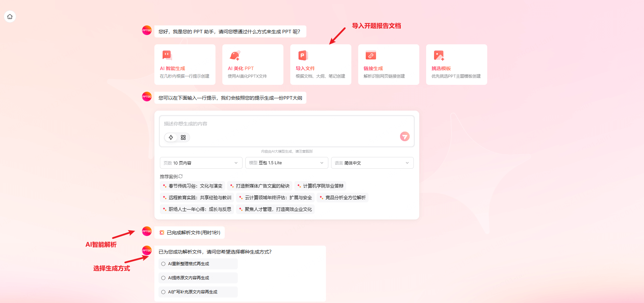The width and height of the screenshot is (644, 303).
Task: Open the 模型 豆包 1.5 Lite dropdown
Action: (287, 163)
